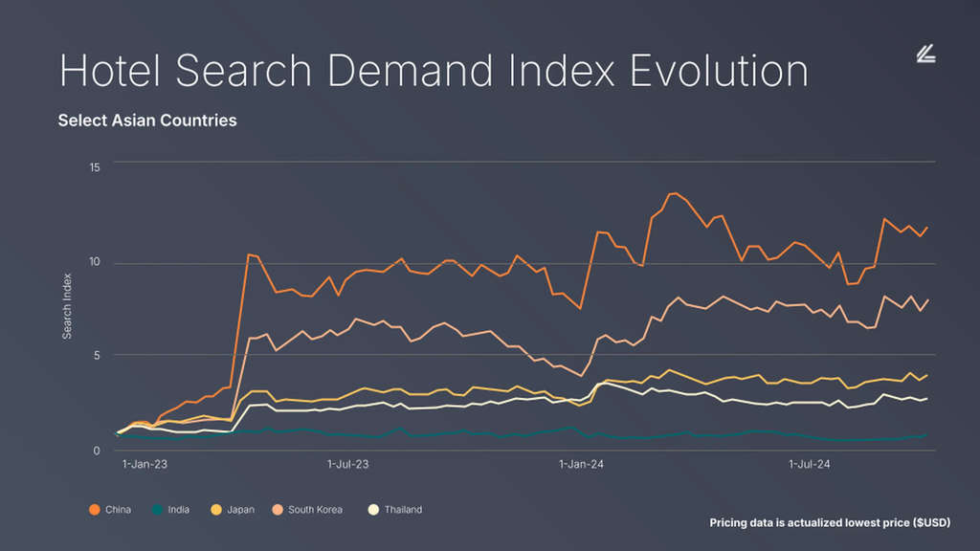Click the 15 value on y-axis
The height and width of the screenshot is (551, 980).
tap(94, 166)
